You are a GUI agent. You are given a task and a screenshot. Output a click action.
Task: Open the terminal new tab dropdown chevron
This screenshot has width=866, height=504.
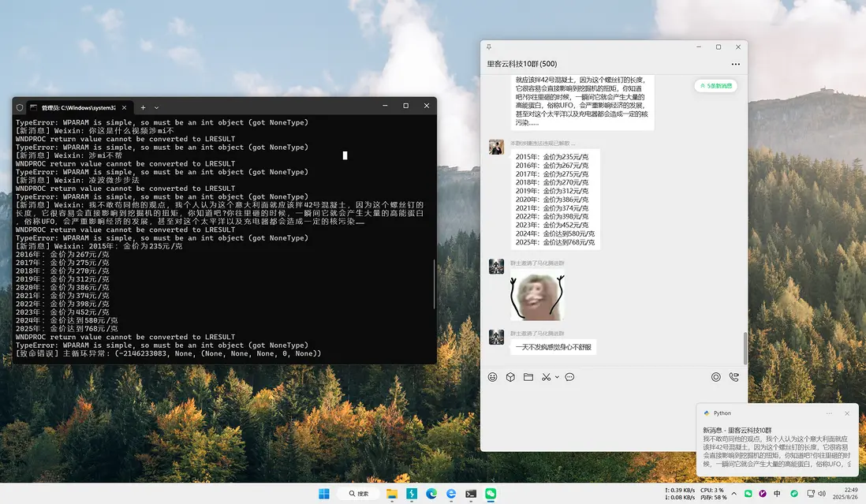(156, 107)
